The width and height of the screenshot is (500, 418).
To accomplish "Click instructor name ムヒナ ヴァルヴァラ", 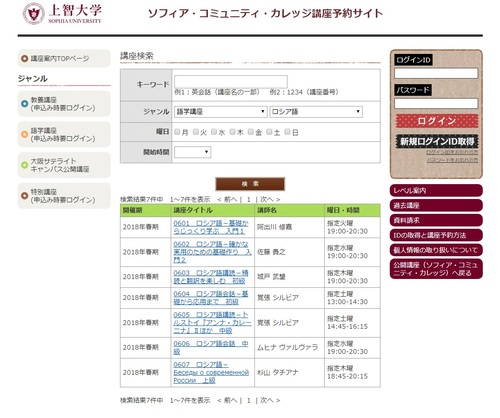I will pyautogui.click(x=287, y=348).
